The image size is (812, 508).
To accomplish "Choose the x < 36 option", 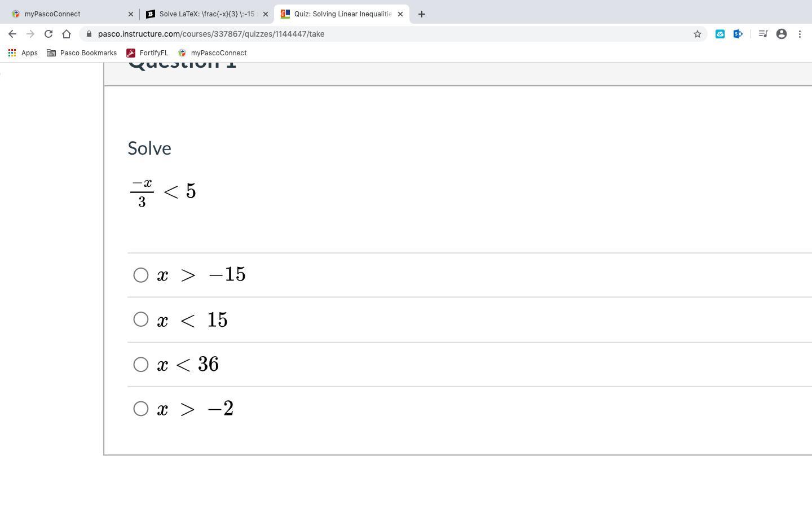I will pos(141,365).
